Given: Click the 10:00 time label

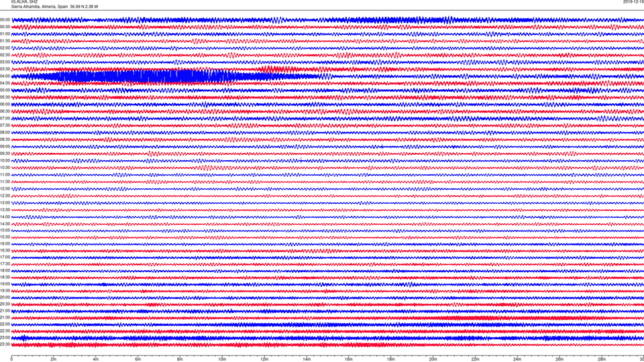Looking at the screenshot, I should pos(5,160).
